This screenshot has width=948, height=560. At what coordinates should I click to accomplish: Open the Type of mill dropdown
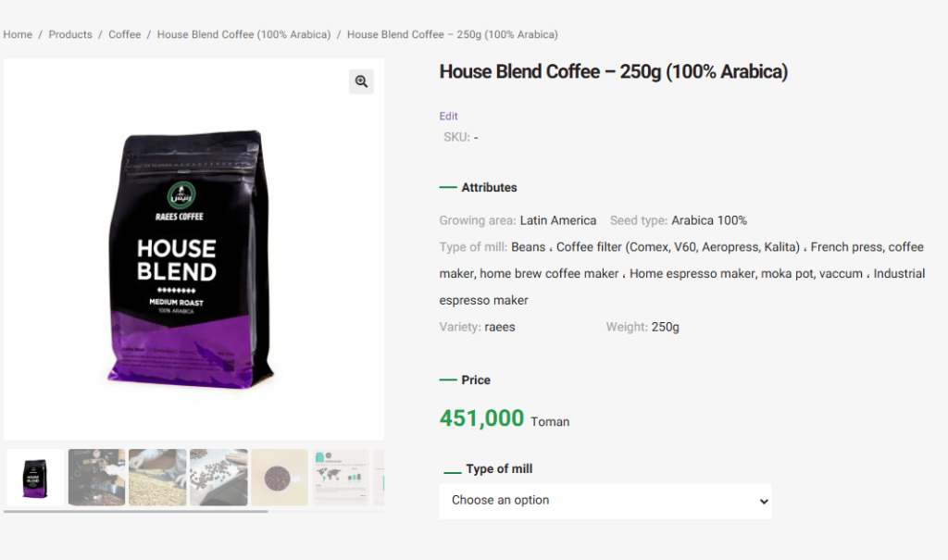point(605,501)
